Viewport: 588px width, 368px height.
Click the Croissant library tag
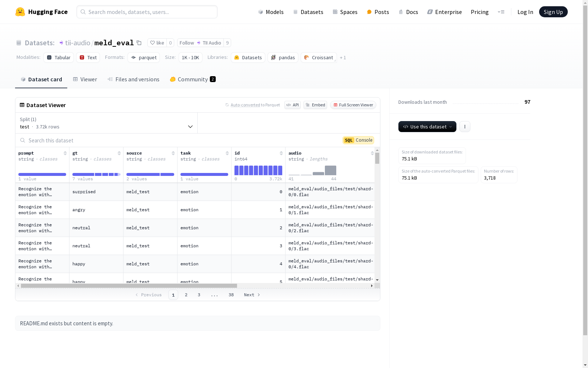319,57
